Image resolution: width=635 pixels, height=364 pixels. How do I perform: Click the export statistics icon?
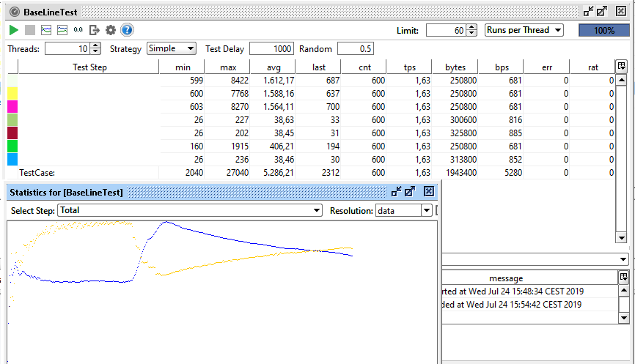95,30
